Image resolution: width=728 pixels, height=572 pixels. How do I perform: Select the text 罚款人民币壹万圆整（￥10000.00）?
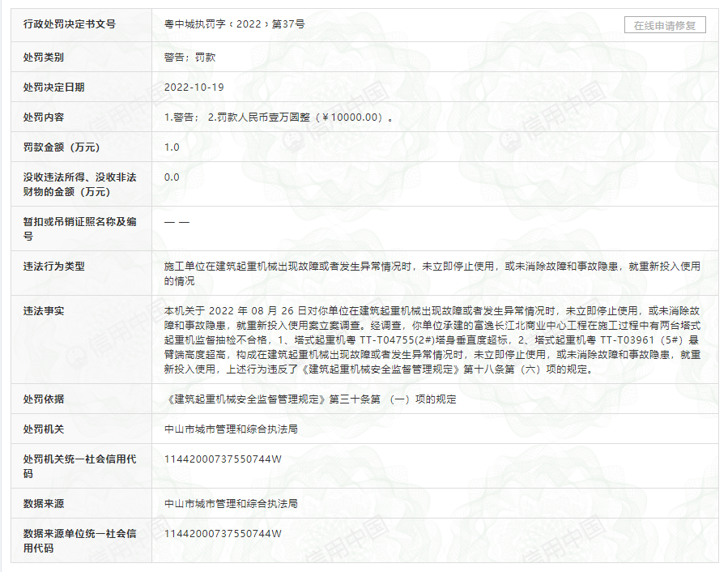coord(300,117)
